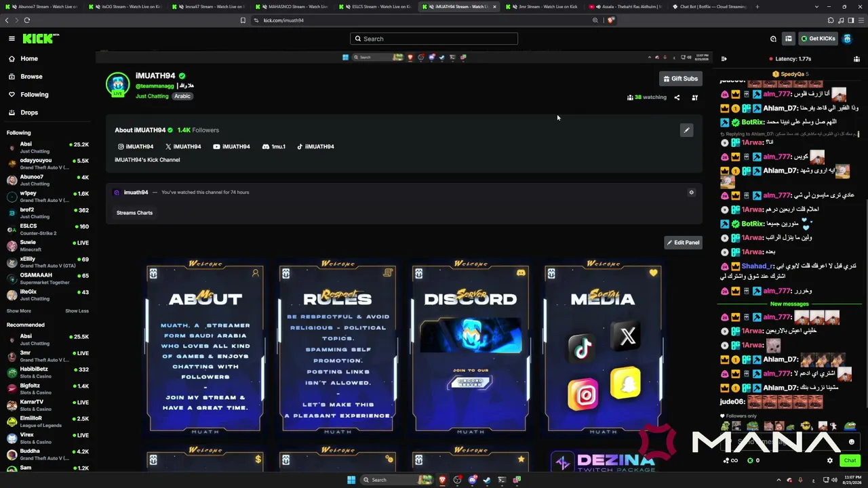This screenshot has width=868, height=488.
Task: Click the Get KICKs button
Action: click(818, 39)
